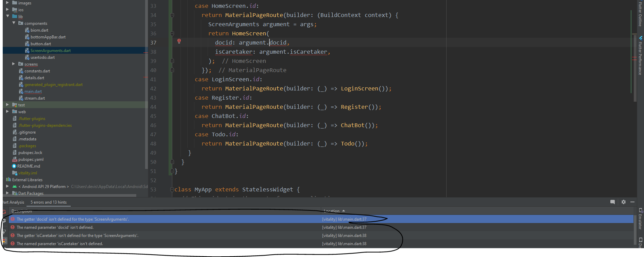Select the '5 errors and 13 hints' tab
This screenshot has width=644, height=257.
[49, 202]
